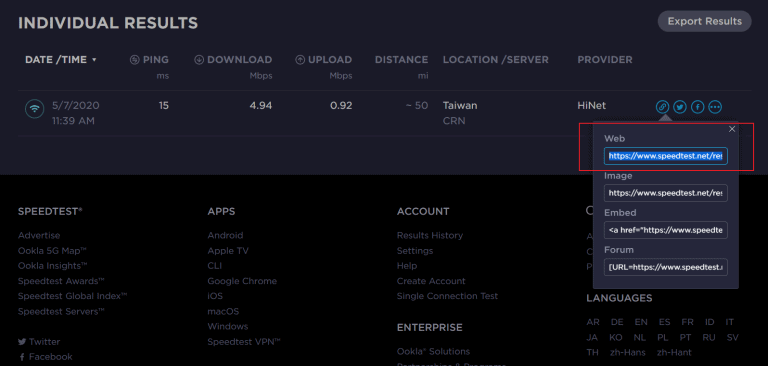Select the Web URL input field
The height and width of the screenshot is (366, 768).
666,156
